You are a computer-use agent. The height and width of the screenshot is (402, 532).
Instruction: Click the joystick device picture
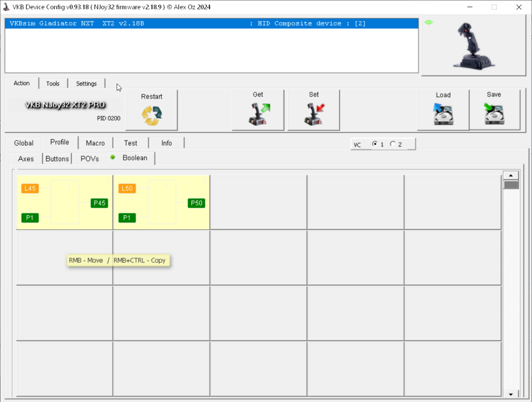coord(474,46)
